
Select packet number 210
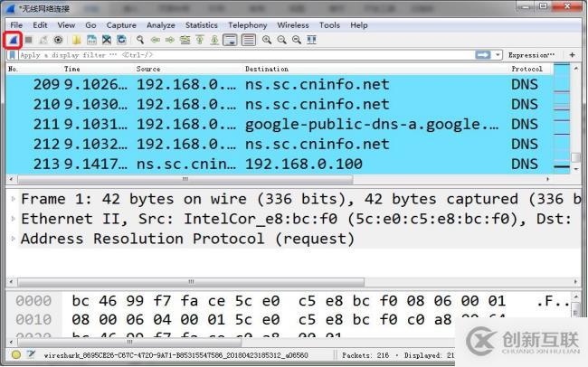[x=280, y=104]
